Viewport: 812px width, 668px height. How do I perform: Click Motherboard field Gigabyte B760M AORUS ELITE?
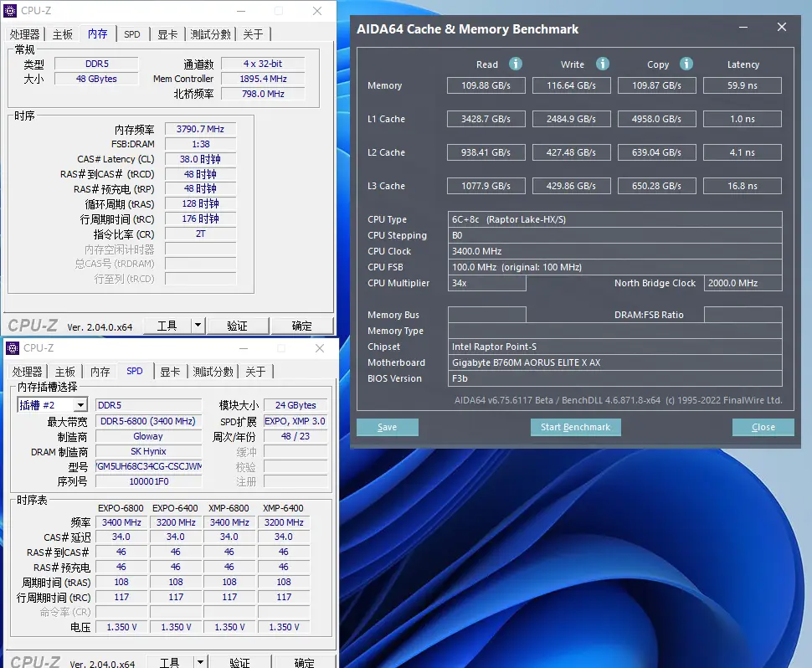(x=614, y=362)
